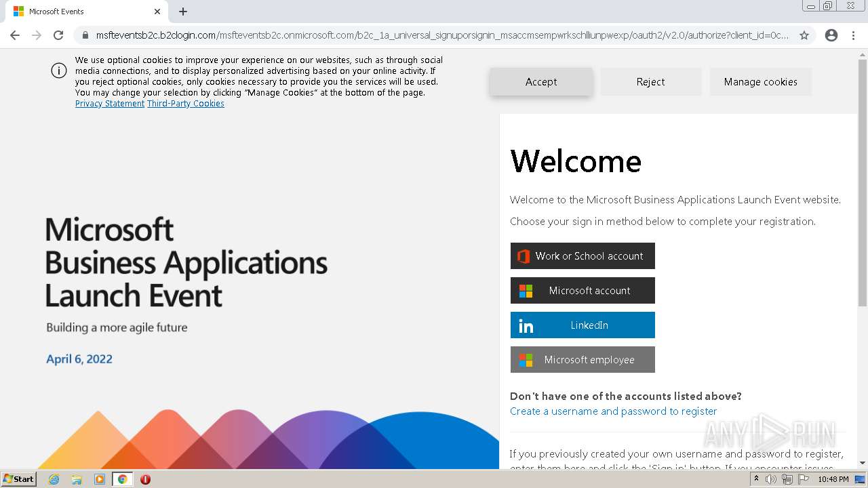Select Chrome in the taskbar
868x488 pixels.
point(122,479)
